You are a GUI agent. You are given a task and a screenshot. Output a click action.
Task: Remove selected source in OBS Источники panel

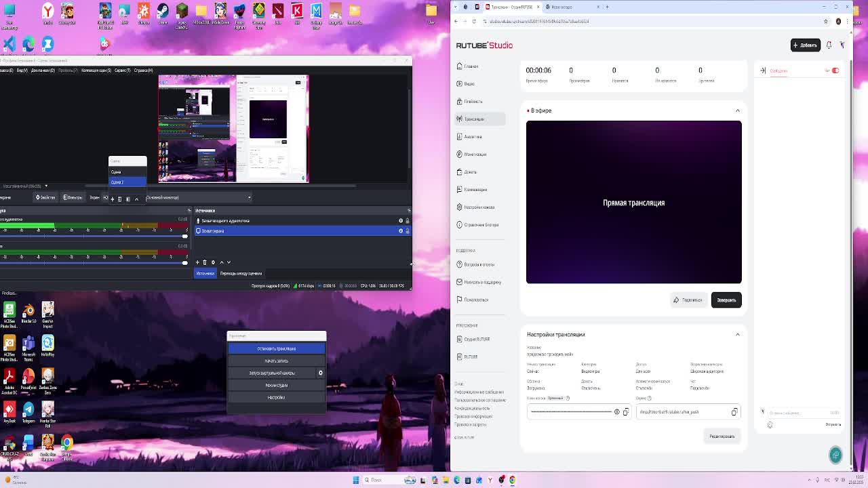pos(205,262)
